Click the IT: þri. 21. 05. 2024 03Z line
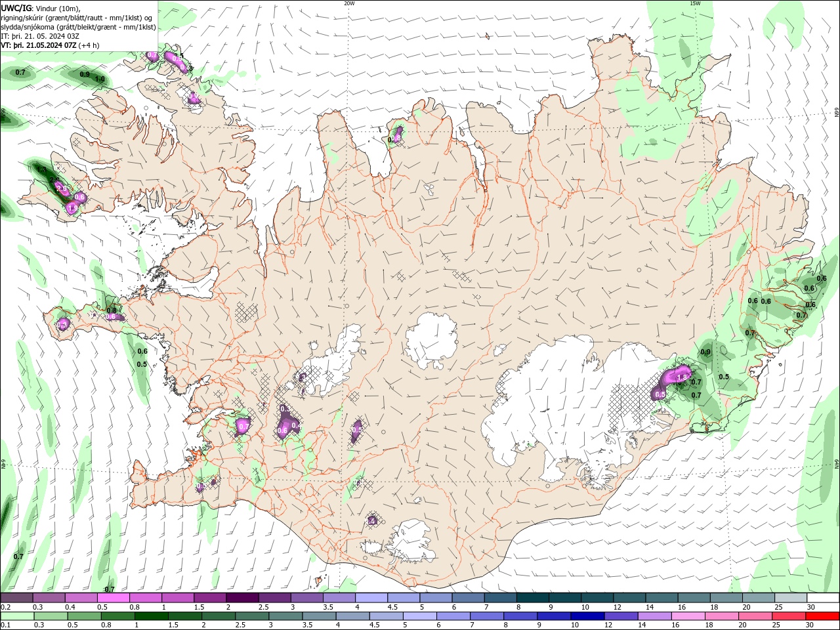 click(x=40, y=36)
